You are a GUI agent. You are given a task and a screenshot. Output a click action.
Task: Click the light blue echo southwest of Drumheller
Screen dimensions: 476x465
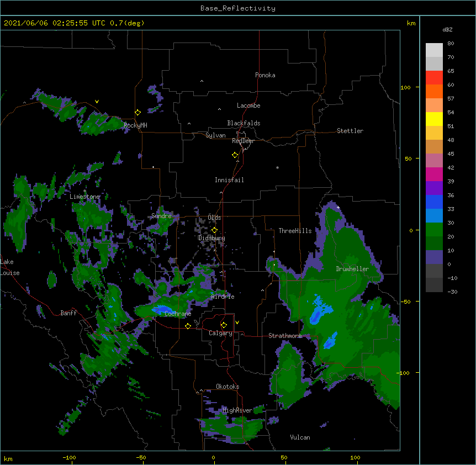click(x=320, y=310)
